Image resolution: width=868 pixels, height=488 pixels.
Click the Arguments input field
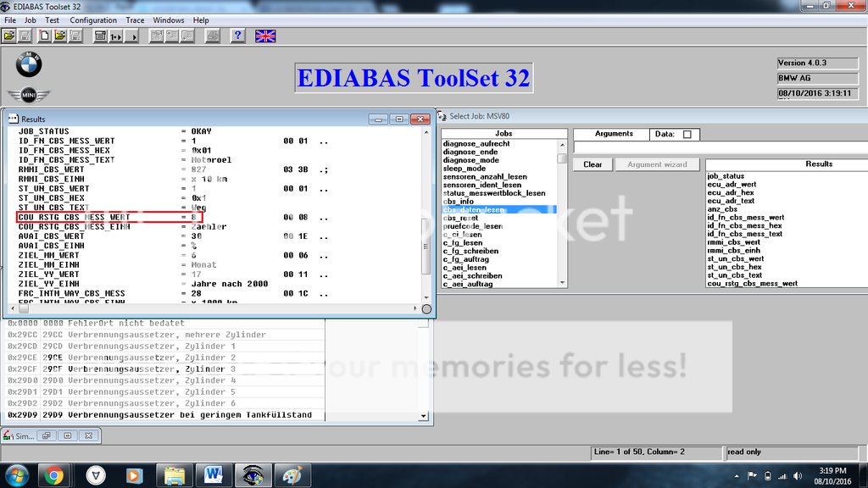point(720,147)
